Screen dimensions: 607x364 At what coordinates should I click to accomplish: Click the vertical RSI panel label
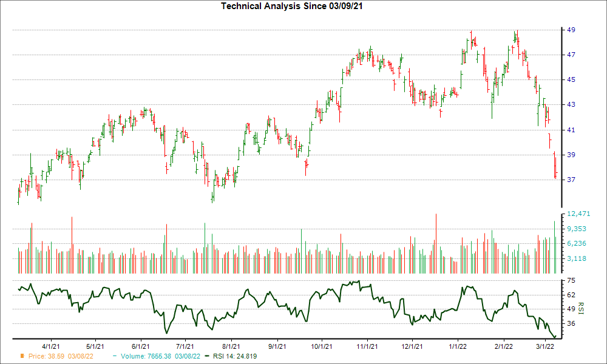580,308
